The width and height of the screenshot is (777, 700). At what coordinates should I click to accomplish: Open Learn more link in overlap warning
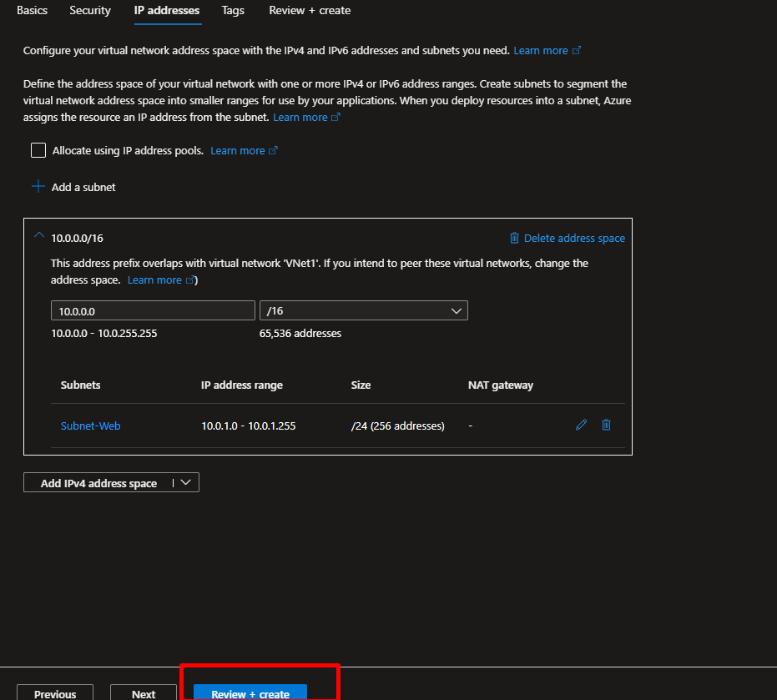154,280
